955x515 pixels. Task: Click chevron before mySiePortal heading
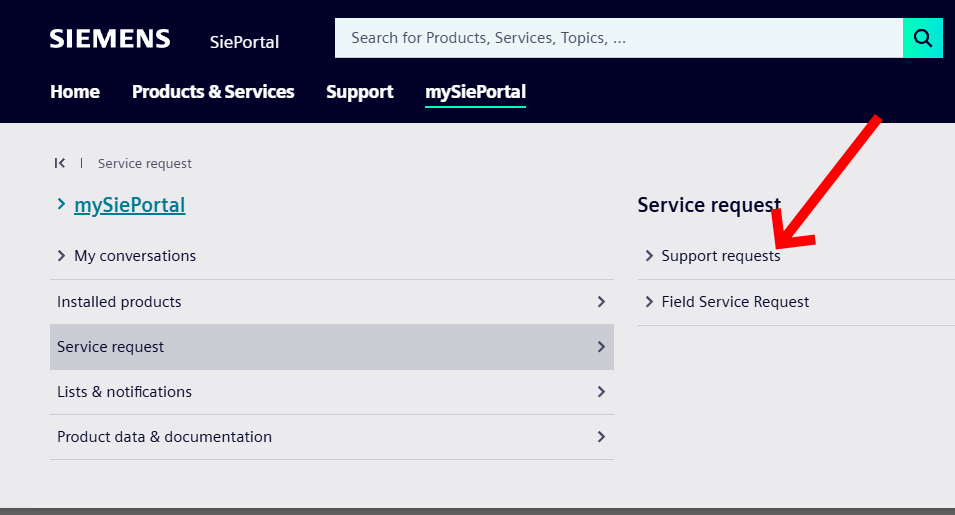62,205
